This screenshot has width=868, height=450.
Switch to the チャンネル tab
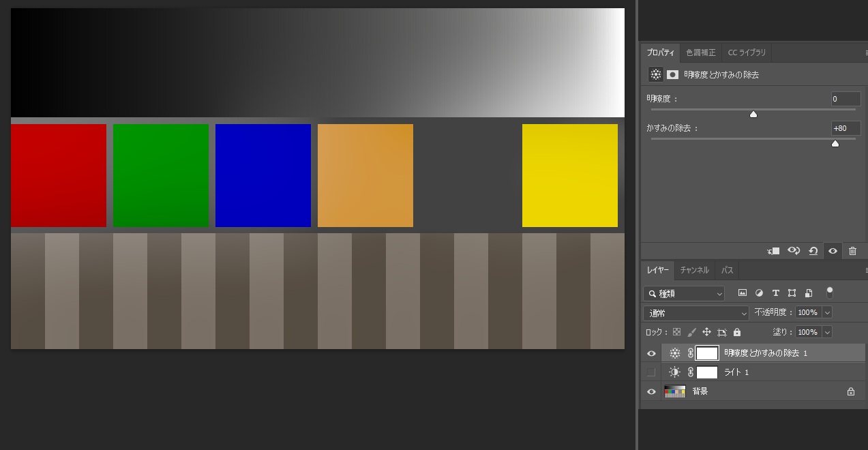point(694,271)
